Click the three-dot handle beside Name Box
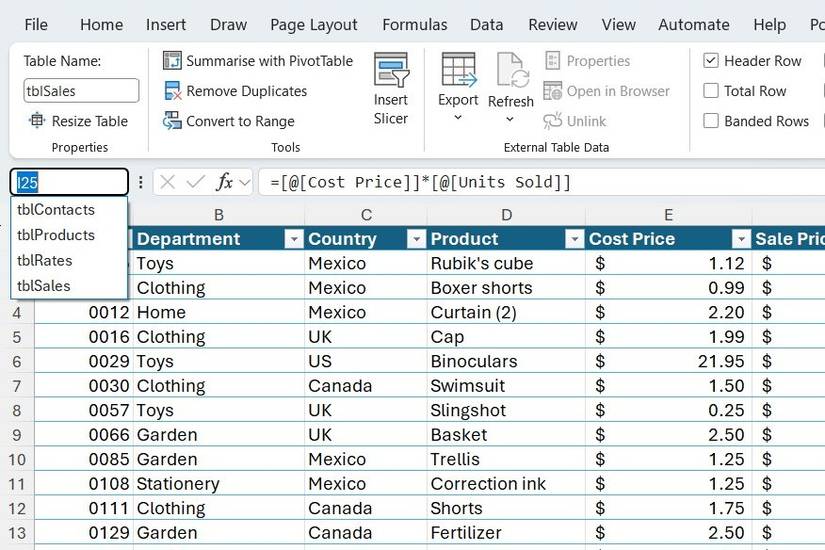Image resolution: width=825 pixels, height=550 pixels. pos(140,182)
